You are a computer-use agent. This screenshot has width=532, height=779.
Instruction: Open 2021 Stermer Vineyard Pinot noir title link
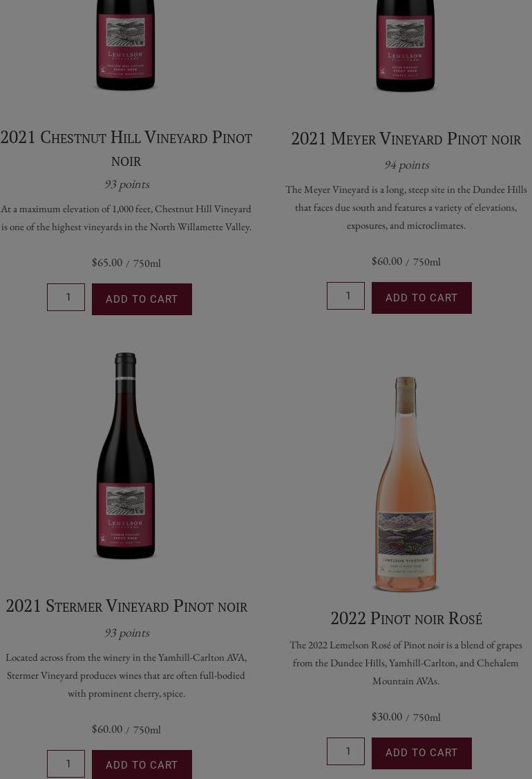[126, 606]
